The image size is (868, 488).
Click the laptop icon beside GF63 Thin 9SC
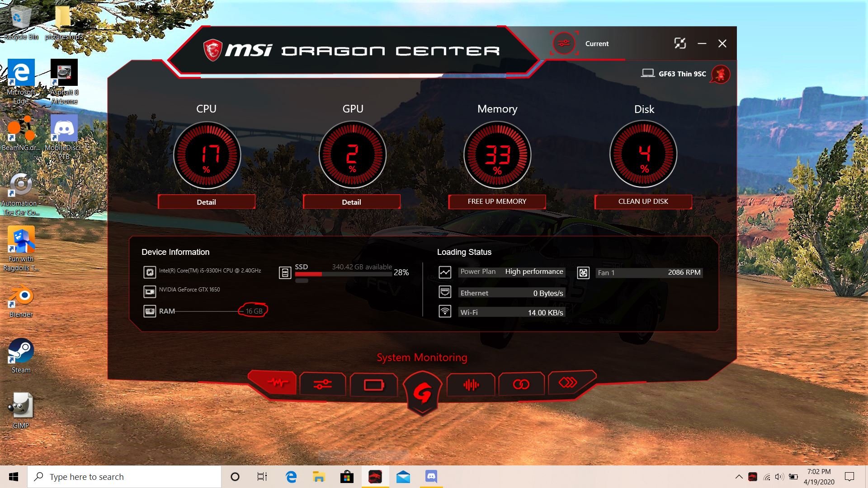(x=648, y=73)
